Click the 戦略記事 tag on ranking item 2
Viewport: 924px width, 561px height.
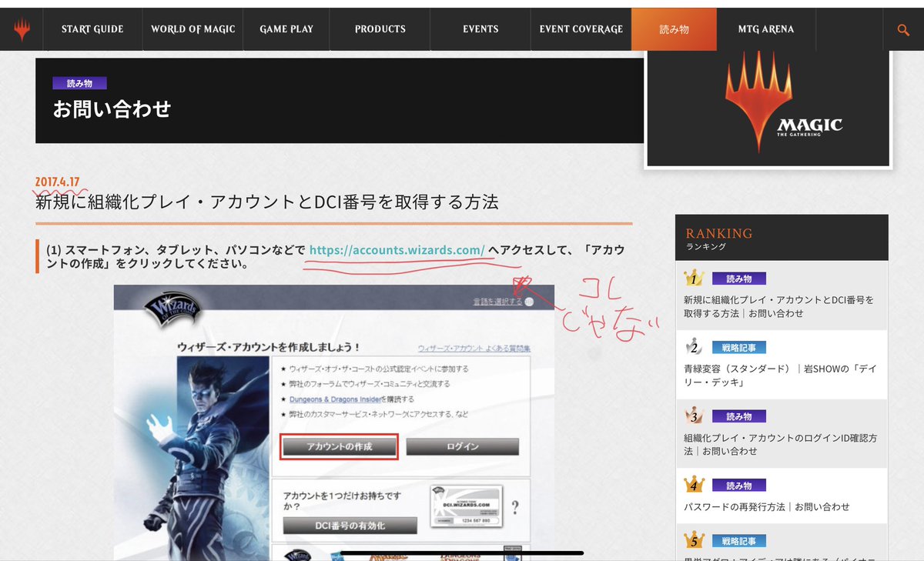[x=738, y=347]
